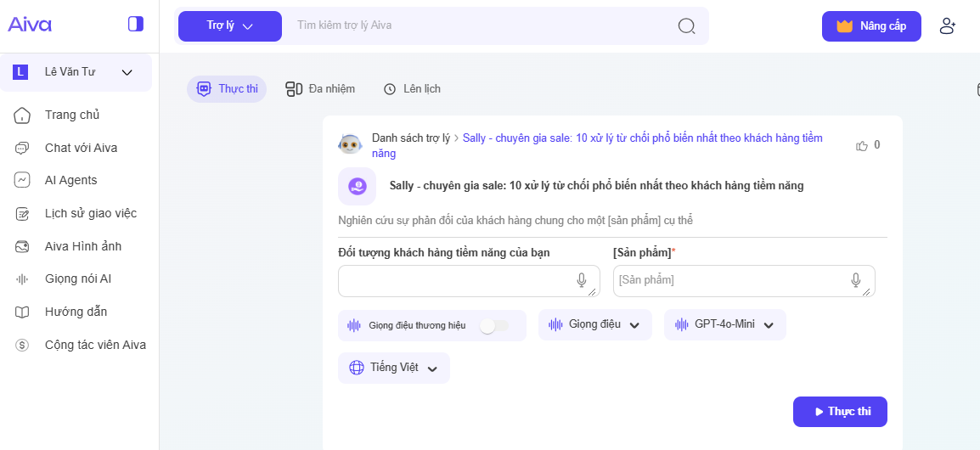Click microphone in customer target field
980x450 pixels.
[x=582, y=280]
